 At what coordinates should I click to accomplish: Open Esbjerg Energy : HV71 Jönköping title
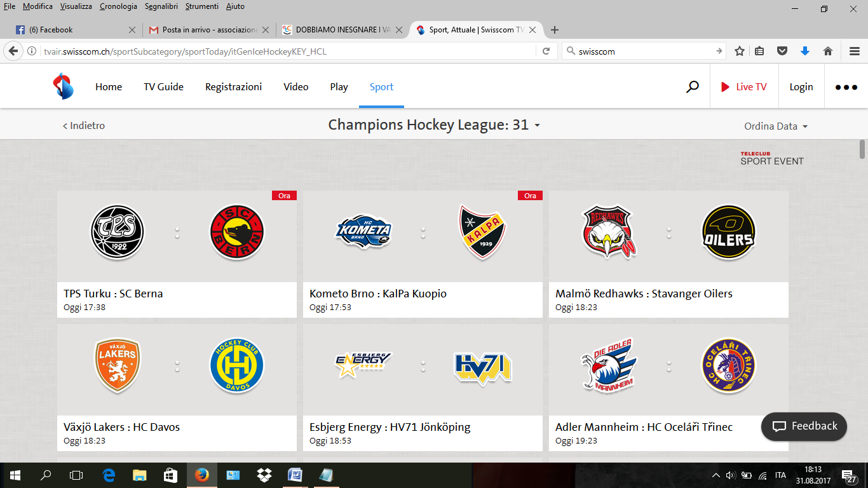coord(390,427)
